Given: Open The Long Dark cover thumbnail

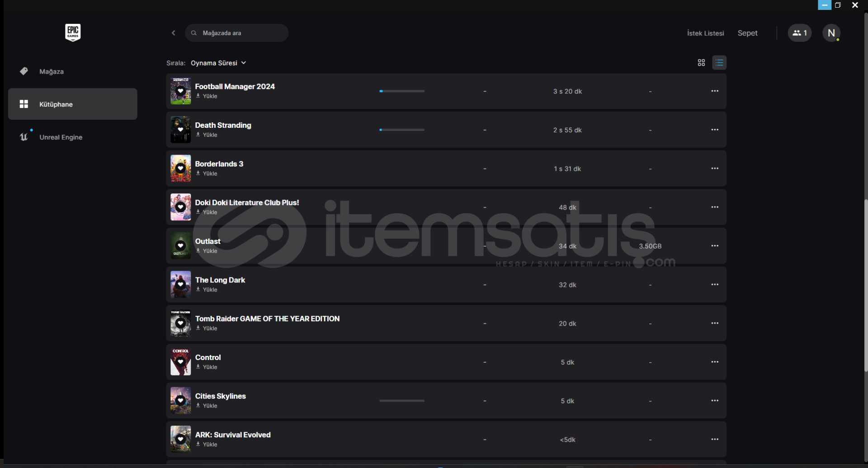Looking at the screenshot, I should click(x=180, y=285).
